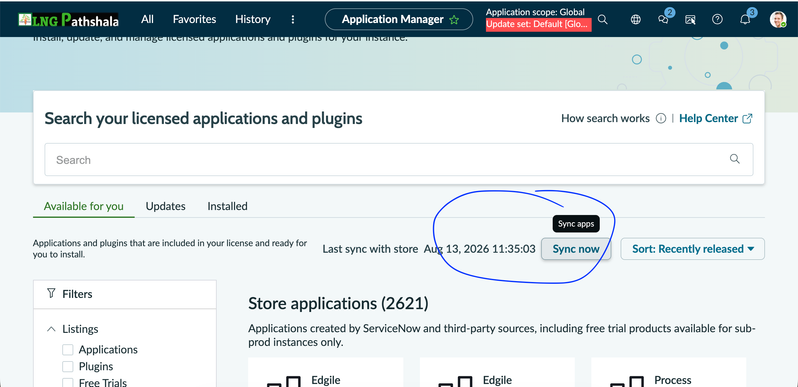Switch to the Installed tab
This screenshot has width=798, height=387.
pos(227,206)
